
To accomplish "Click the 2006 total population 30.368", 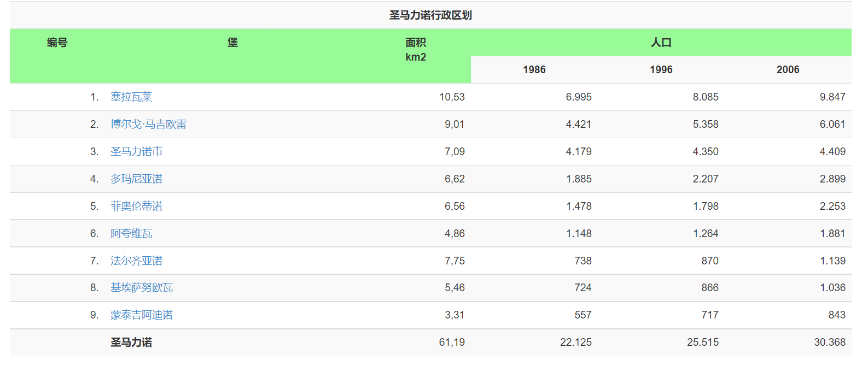I will 829,343.
